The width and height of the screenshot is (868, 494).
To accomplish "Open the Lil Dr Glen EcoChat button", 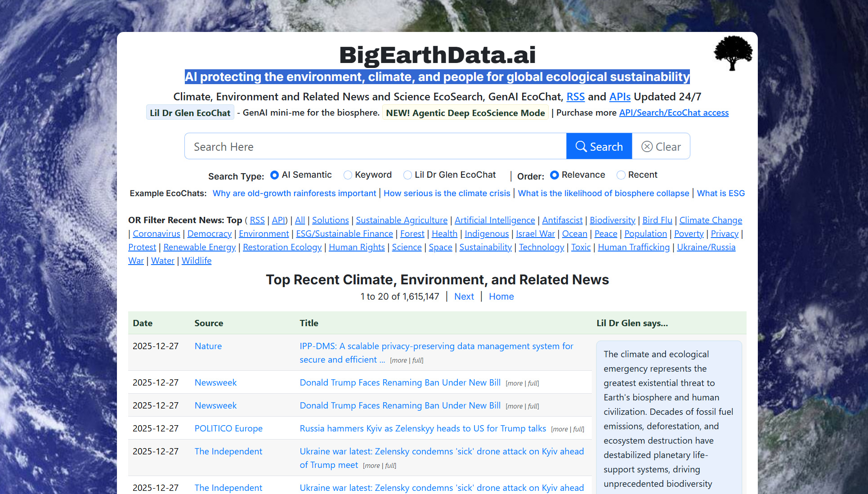I will 190,113.
